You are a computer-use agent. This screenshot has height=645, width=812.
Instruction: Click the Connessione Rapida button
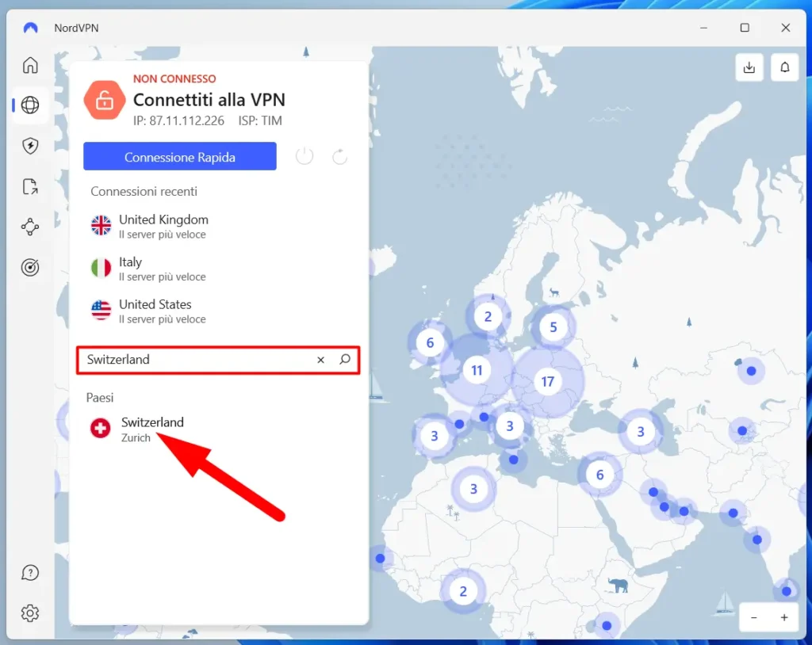point(180,157)
